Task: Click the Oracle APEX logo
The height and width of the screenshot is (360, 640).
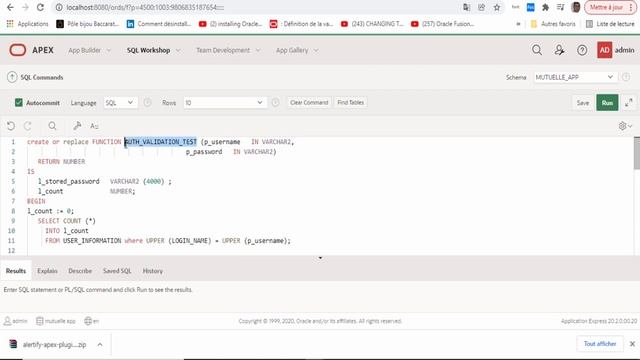Action: pos(31,50)
